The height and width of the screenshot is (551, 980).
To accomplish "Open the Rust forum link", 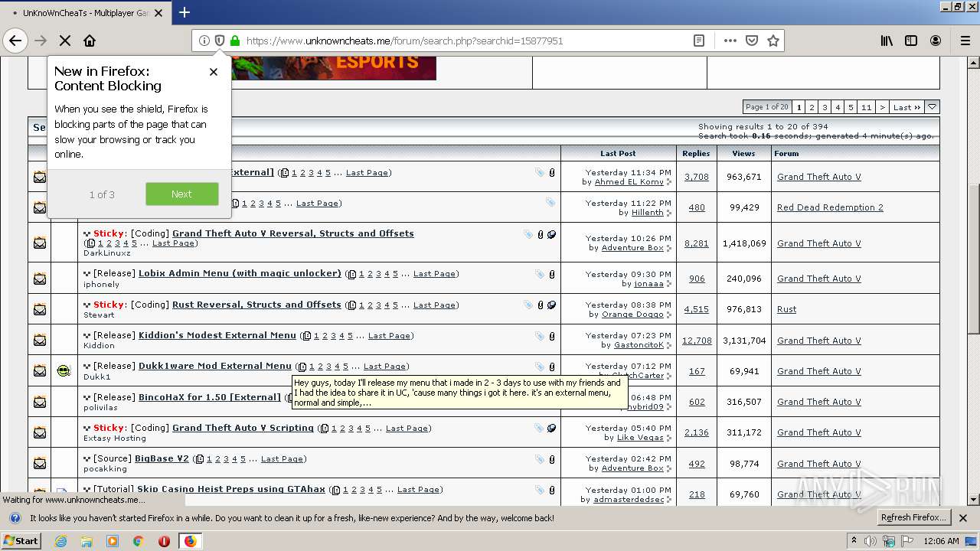I will tap(786, 309).
